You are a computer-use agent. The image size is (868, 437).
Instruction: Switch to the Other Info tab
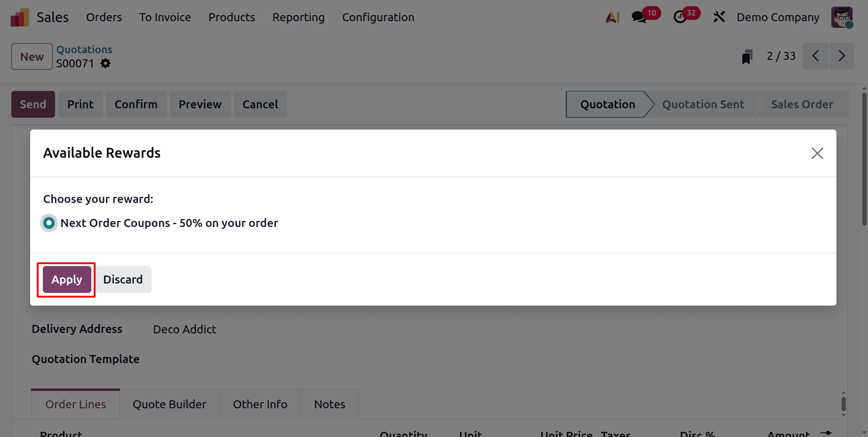pos(260,404)
